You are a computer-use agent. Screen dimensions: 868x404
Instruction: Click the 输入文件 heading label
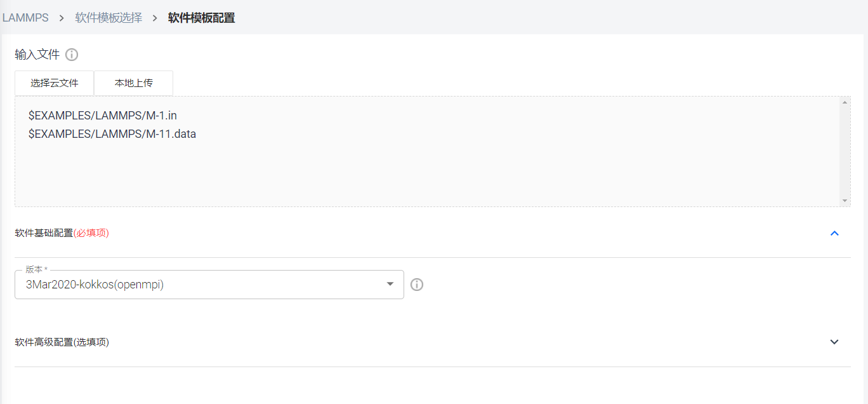coord(37,55)
